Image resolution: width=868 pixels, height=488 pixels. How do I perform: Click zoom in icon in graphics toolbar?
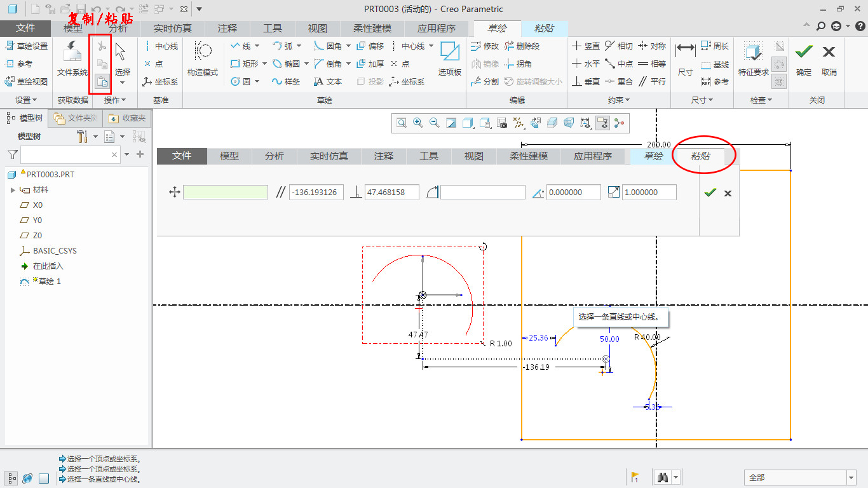(418, 123)
